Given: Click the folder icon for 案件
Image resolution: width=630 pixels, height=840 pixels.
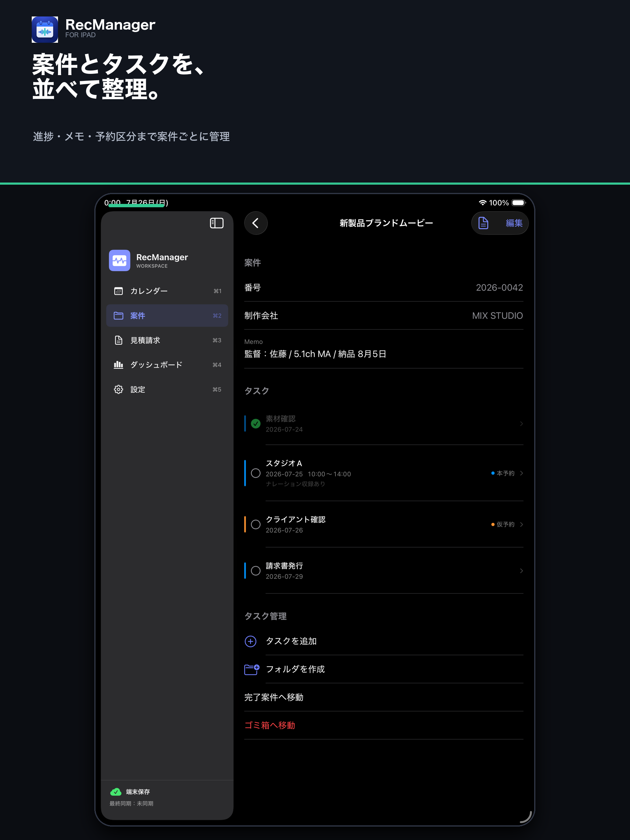Looking at the screenshot, I should pos(118,316).
